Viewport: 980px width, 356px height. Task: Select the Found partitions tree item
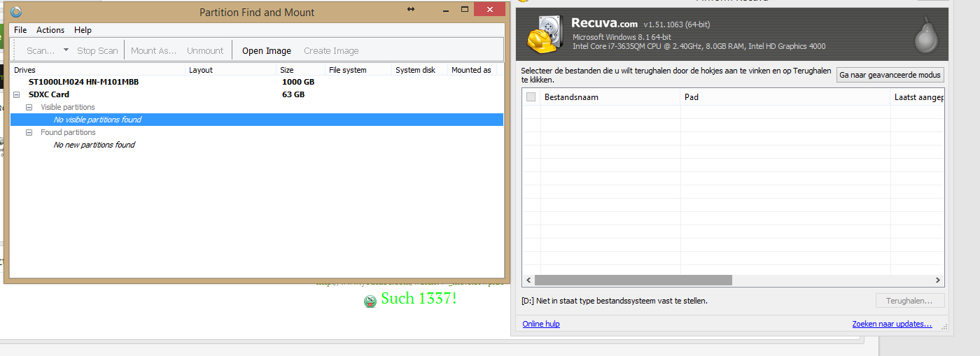click(68, 132)
